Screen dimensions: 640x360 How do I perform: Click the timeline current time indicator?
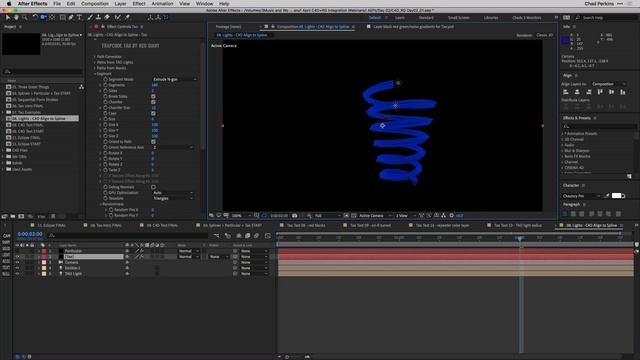click(520, 238)
